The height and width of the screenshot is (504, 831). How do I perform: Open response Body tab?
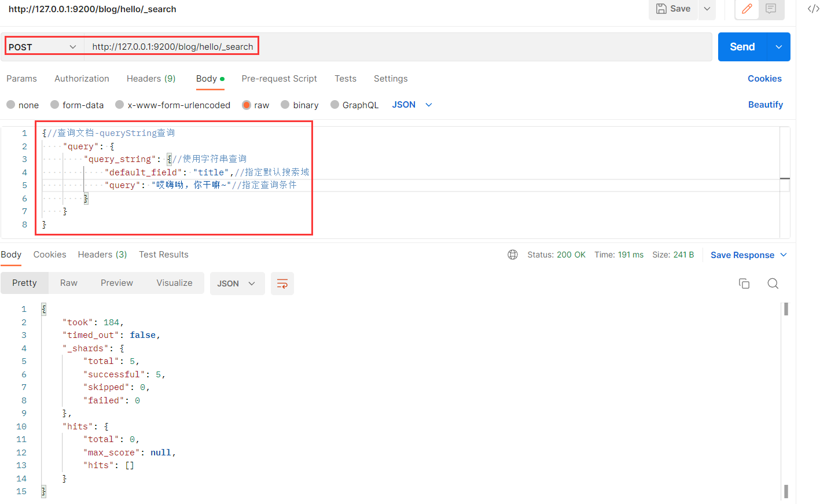(11, 255)
